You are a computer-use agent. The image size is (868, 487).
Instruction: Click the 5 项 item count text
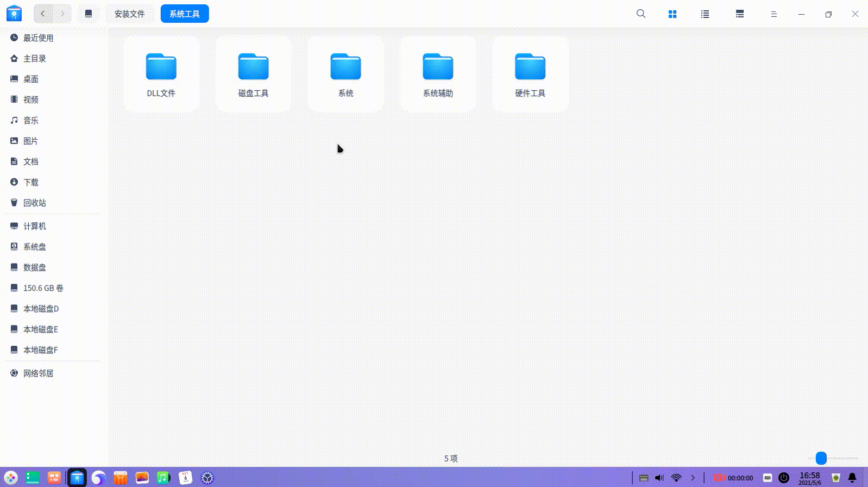451,459
